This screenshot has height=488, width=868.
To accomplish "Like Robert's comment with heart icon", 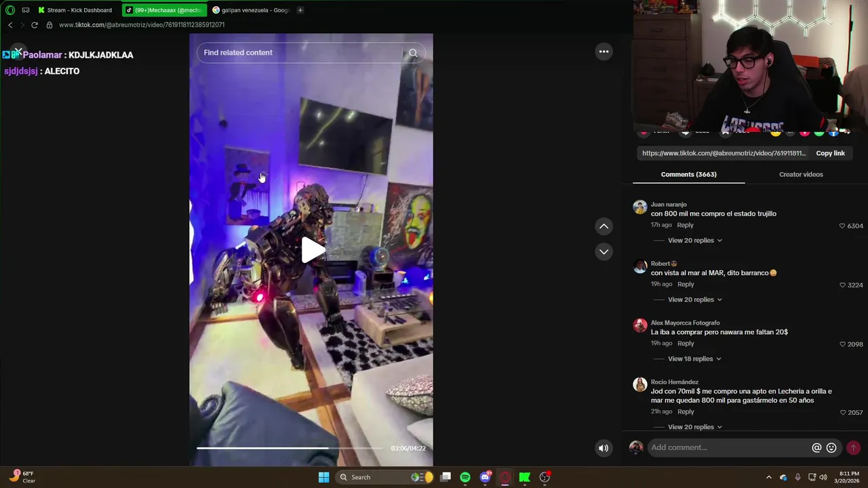I will coord(842,285).
